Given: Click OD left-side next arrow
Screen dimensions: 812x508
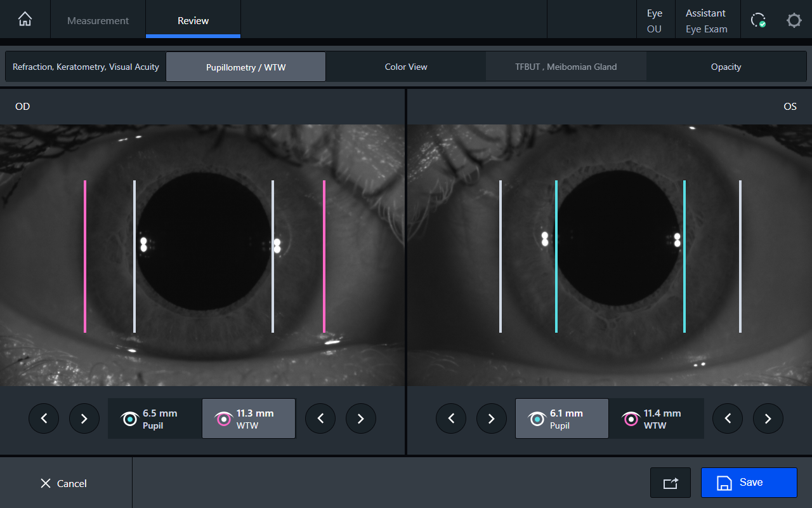Looking at the screenshot, I should point(84,418).
